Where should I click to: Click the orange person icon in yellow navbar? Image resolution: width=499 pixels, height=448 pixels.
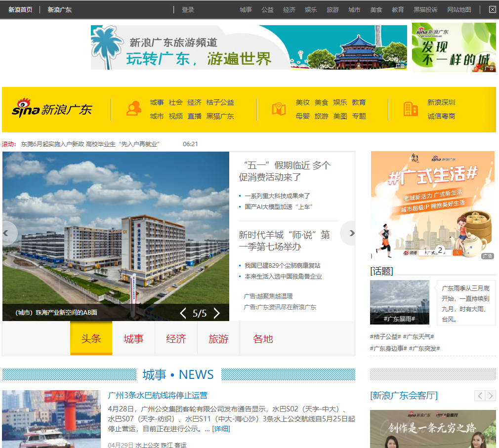click(134, 109)
